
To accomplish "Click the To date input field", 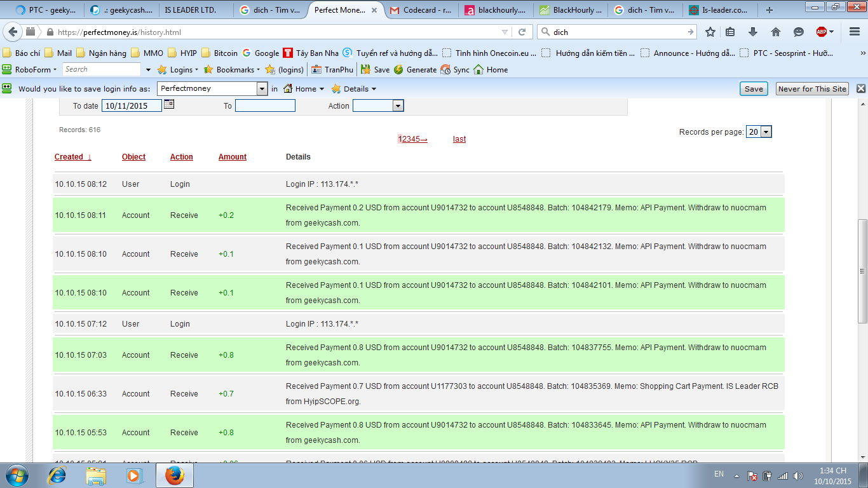I will [132, 106].
